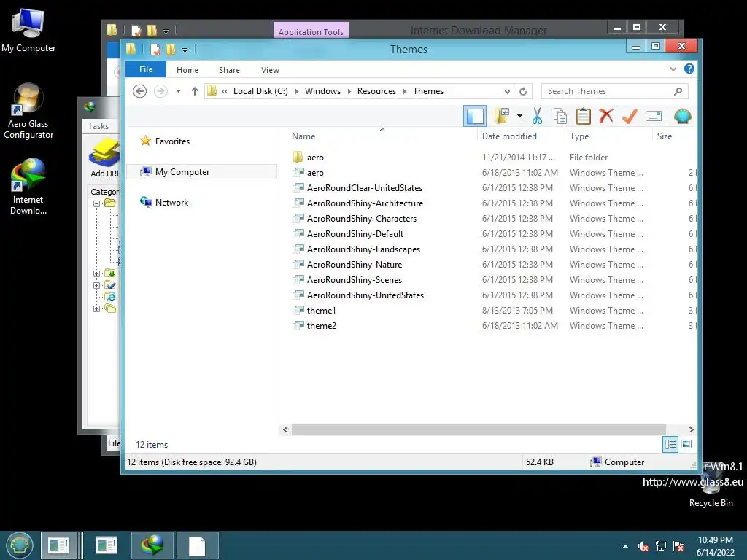Image resolution: width=747 pixels, height=560 pixels.
Task: Click the Rename icon in toolbar
Action: coord(653,116)
